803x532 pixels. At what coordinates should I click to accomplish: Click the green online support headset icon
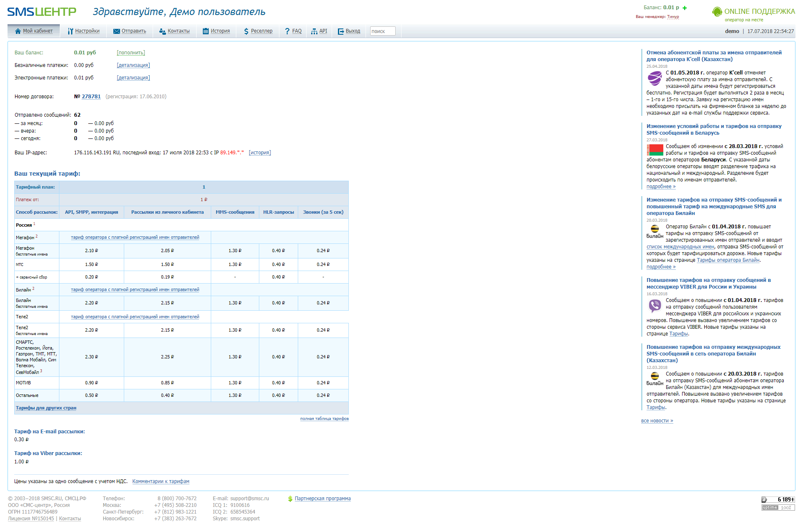pyautogui.click(x=717, y=12)
